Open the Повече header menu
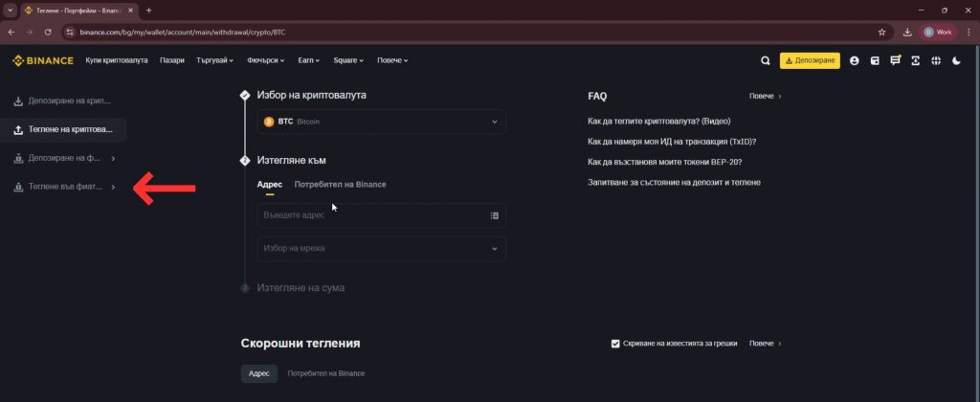This screenshot has width=980, height=402. (x=392, y=60)
